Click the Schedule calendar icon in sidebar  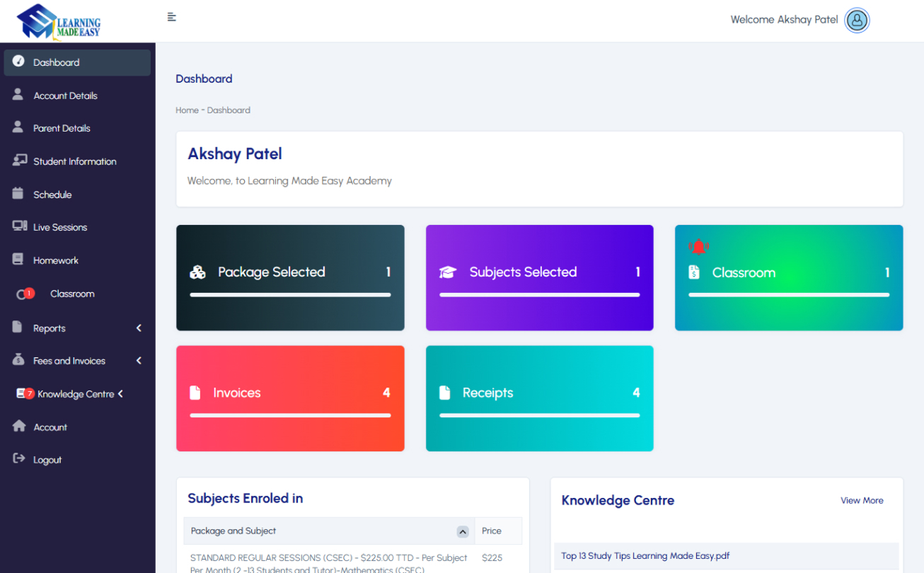(18, 194)
